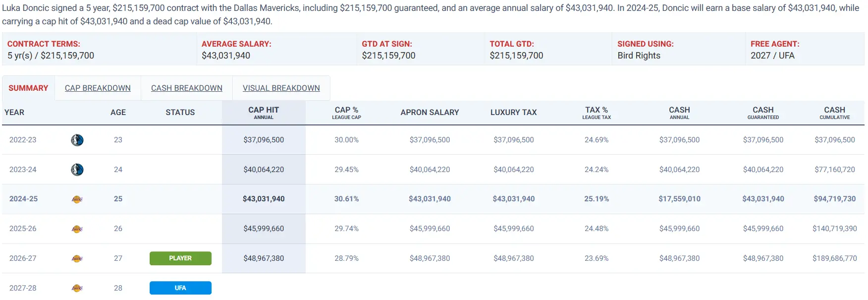This screenshot has height=300, width=868.
Task: Click the $48,967,380 cap hit for 2026-27
Action: pyautogui.click(x=264, y=258)
